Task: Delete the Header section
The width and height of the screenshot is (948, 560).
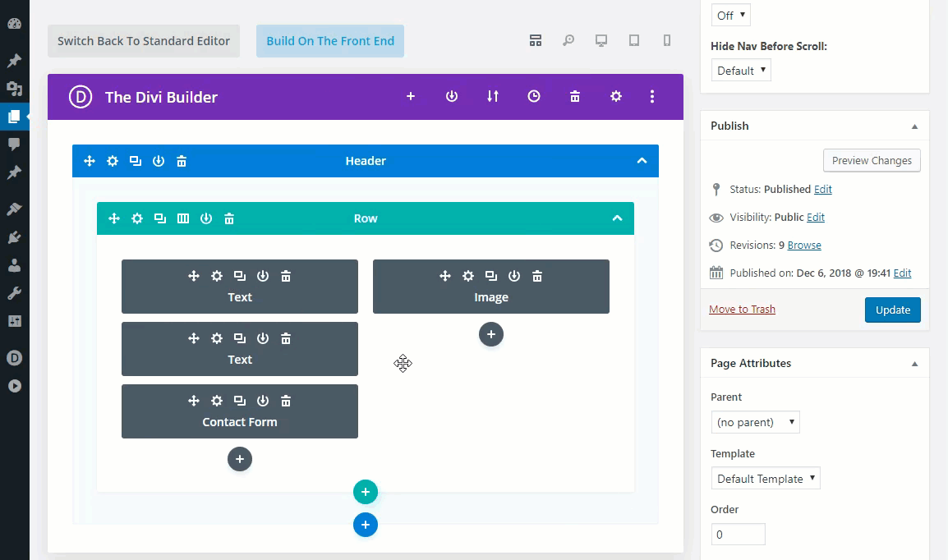Action: click(x=182, y=161)
